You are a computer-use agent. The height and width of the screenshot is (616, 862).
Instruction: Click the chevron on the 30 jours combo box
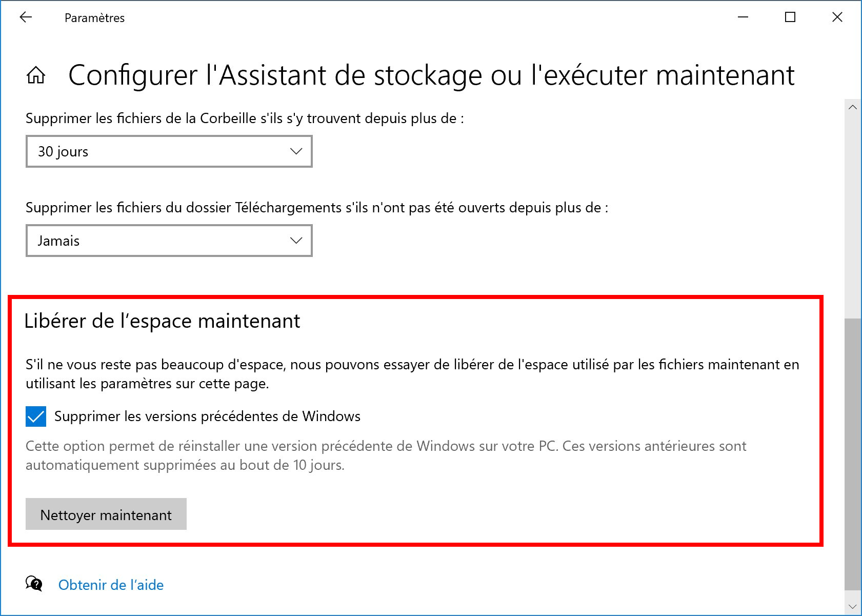pyautogui.click(x=296, y=151)
